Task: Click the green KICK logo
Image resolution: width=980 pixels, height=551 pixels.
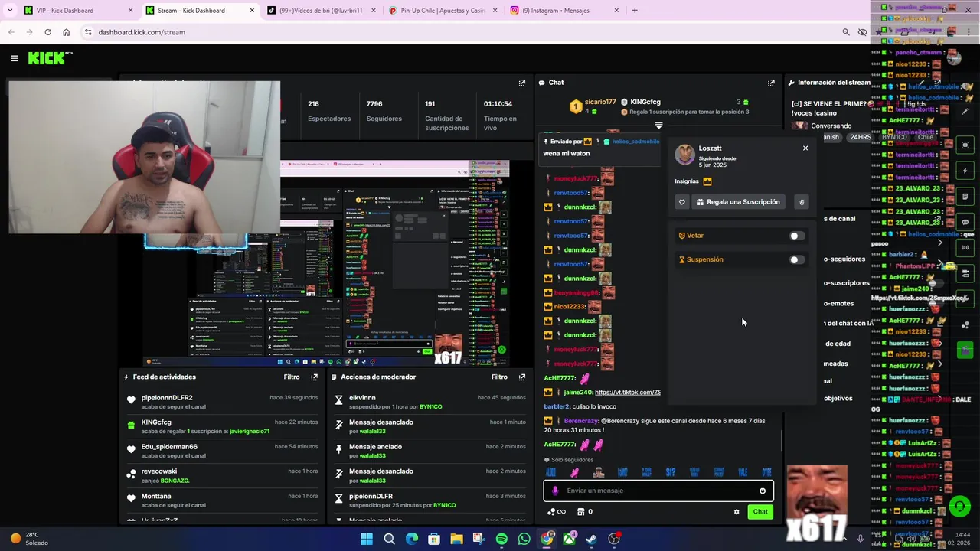Action: 50,58
